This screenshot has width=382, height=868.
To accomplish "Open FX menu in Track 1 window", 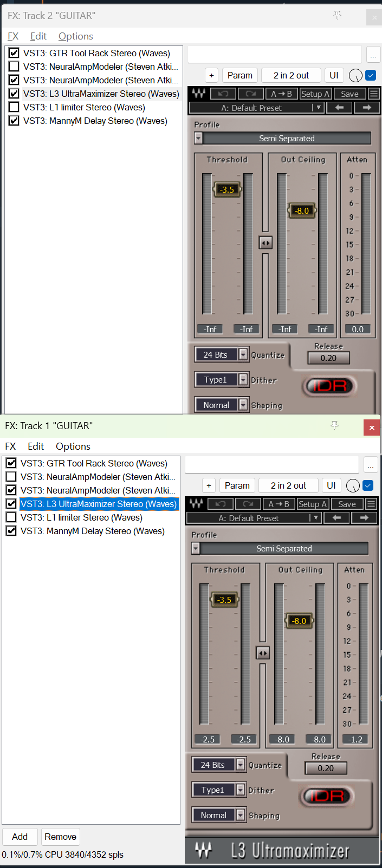I will pos(10,446).
